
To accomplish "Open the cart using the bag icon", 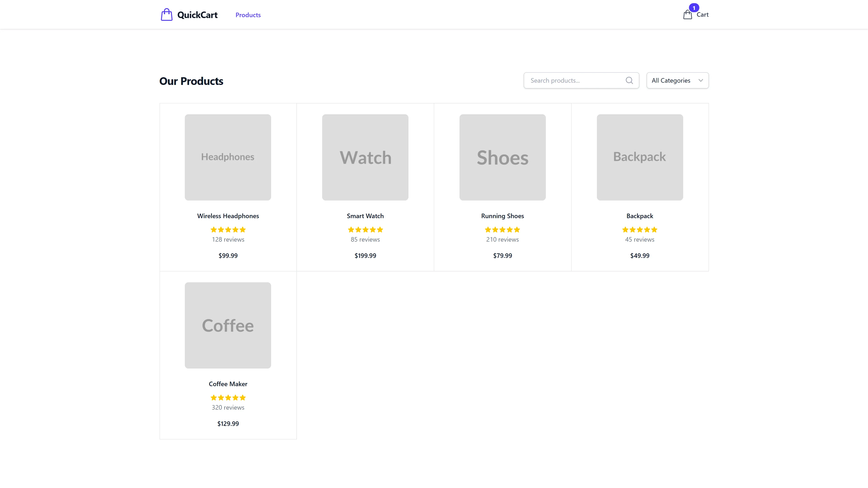I will point(687,14).
